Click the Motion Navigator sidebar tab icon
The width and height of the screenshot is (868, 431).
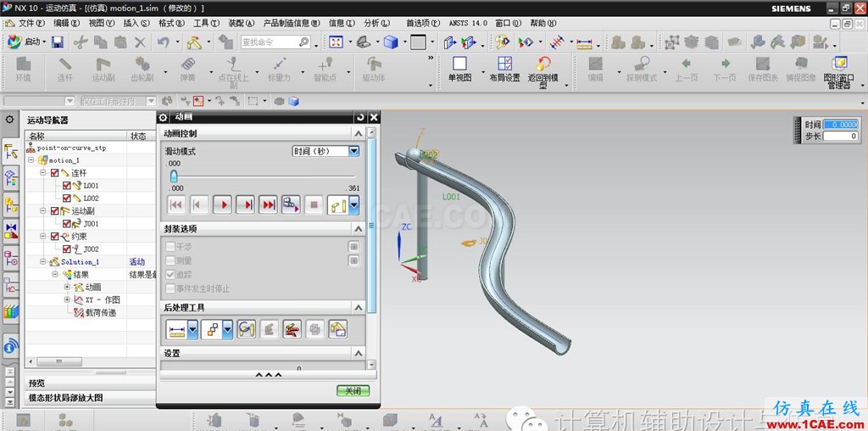10,151
